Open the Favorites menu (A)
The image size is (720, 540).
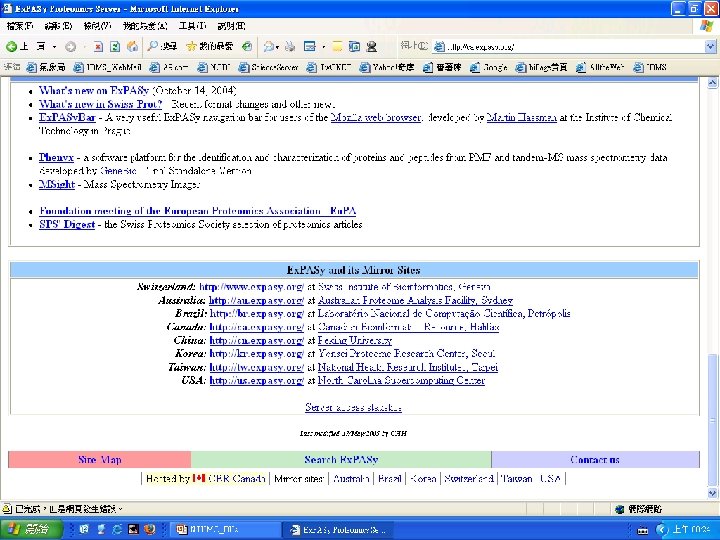click(145, 26)
